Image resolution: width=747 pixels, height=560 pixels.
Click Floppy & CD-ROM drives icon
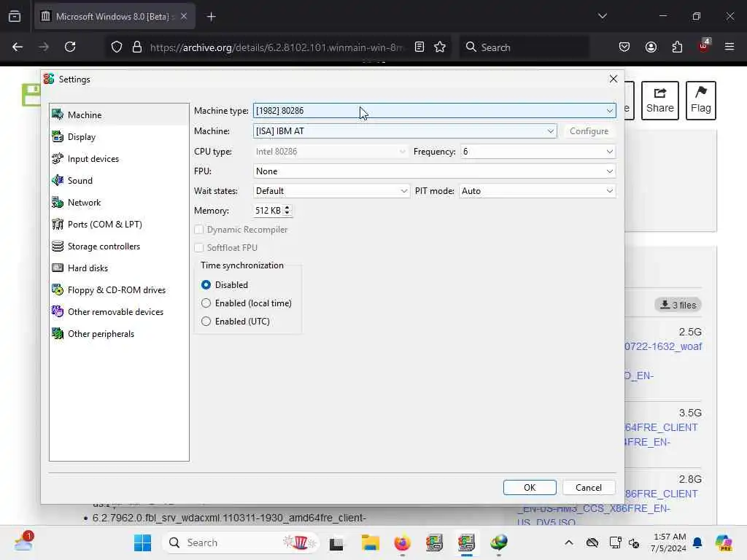(x=58, y=290)
